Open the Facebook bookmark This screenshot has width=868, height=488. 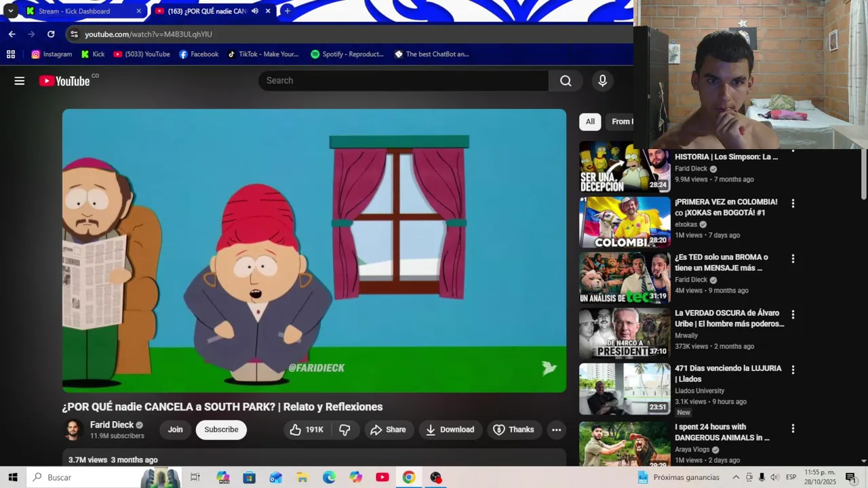click(199, 54)
